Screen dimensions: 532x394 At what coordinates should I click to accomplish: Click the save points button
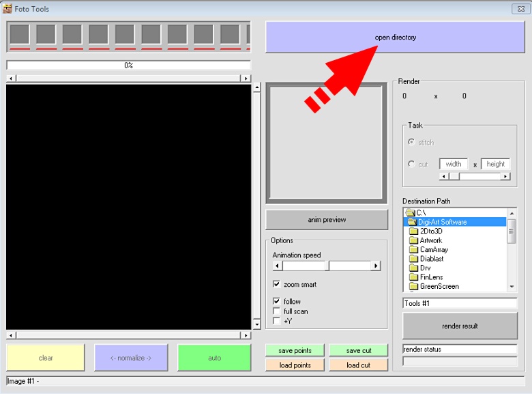click(295, 350)
